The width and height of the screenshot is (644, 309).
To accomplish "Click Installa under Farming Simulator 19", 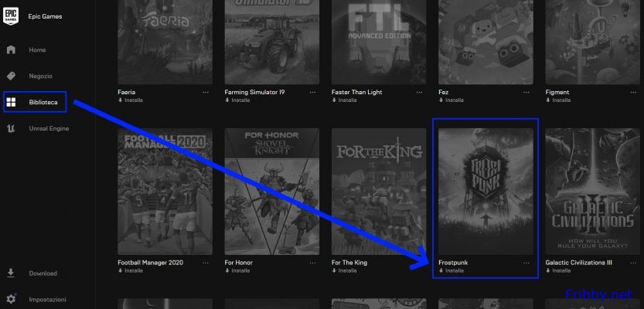I will pos(237,100).
